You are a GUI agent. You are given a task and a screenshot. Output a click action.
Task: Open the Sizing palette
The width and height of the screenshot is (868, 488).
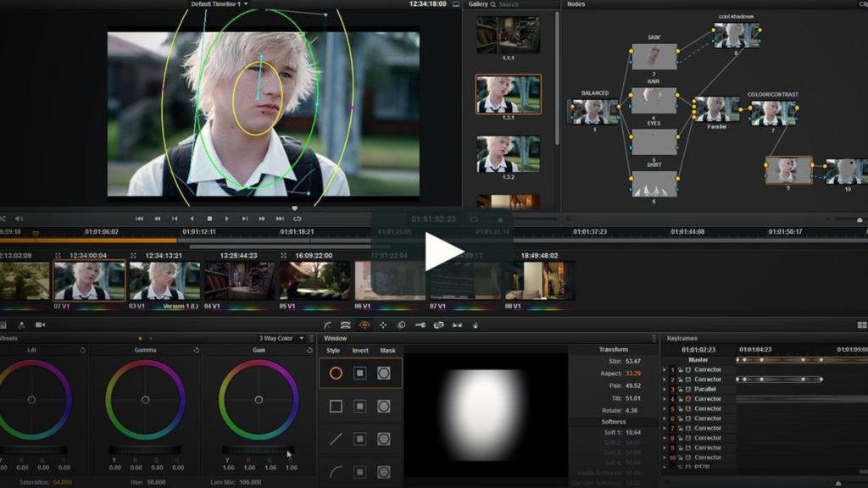[437, 325]
